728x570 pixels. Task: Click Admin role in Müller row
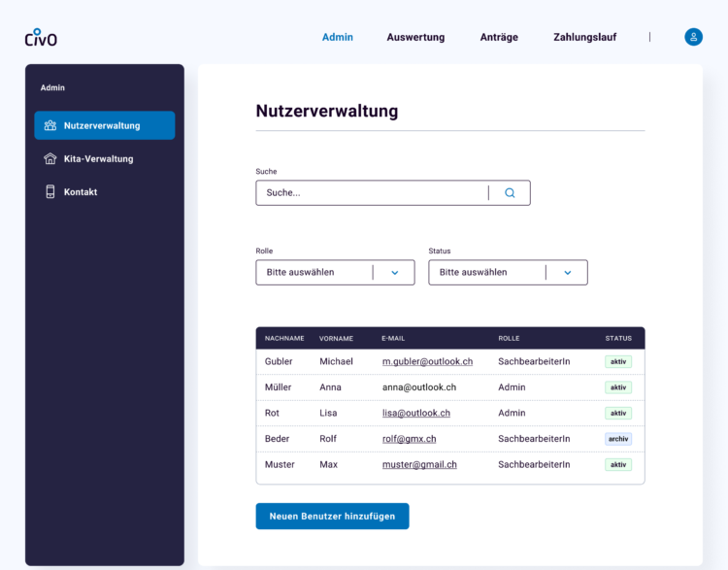point(512,387)
